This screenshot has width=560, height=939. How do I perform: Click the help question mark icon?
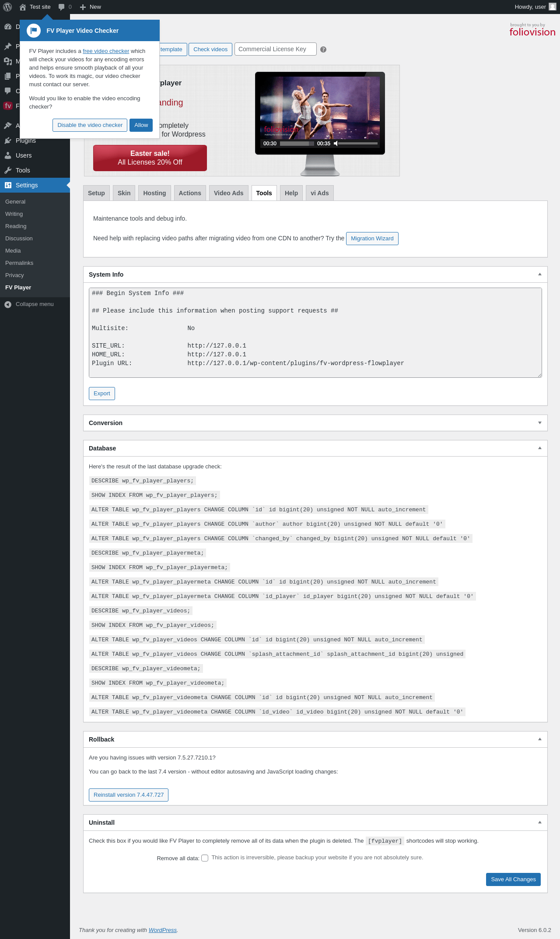click(x=323, y=49)
